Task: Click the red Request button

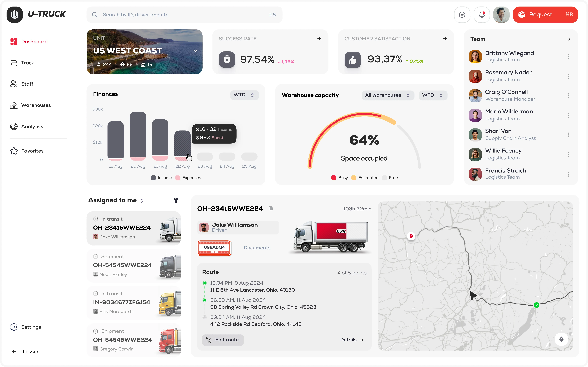Action: [545, 15]
